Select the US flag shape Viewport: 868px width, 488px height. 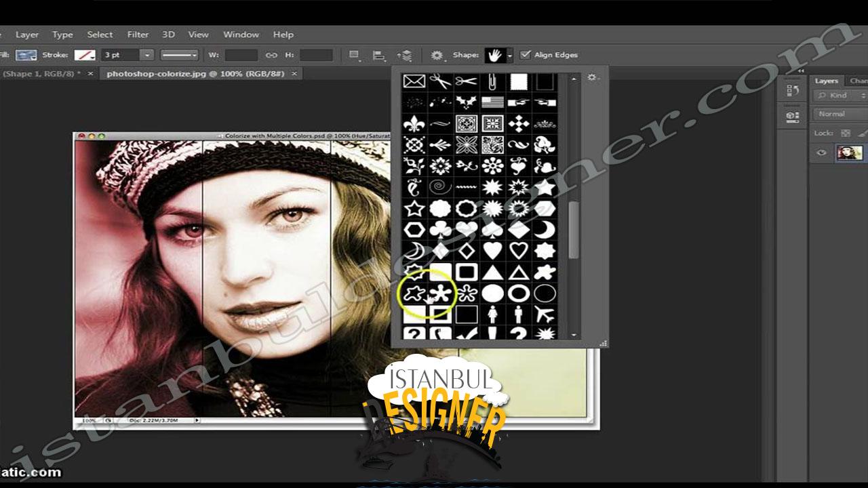pos(493,102)
